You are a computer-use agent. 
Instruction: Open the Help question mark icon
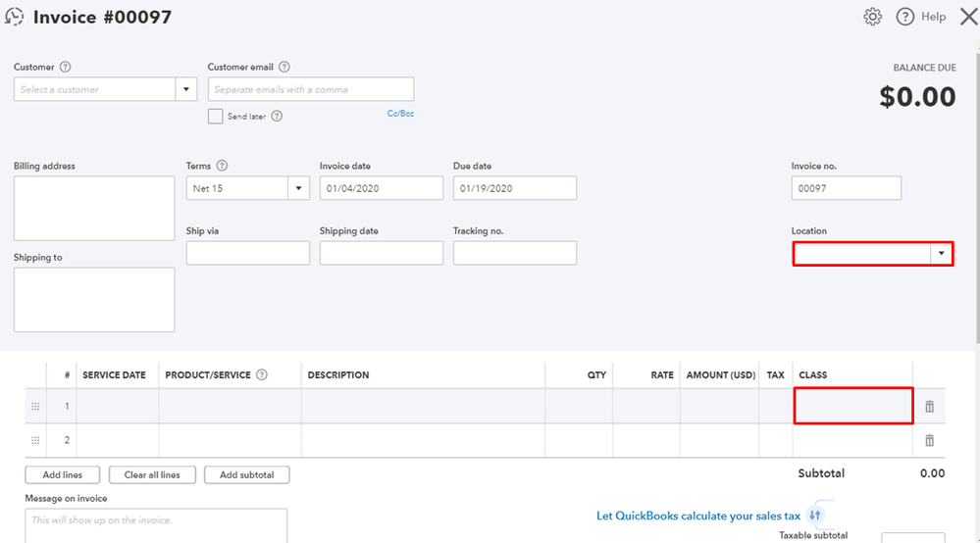tap(905, 17)
